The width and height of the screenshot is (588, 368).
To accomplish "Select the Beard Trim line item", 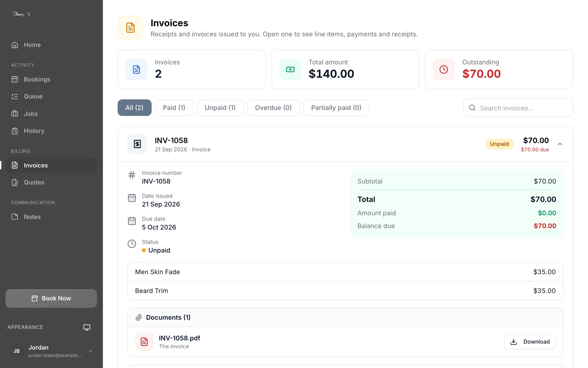I will click(x=345, y=291).
